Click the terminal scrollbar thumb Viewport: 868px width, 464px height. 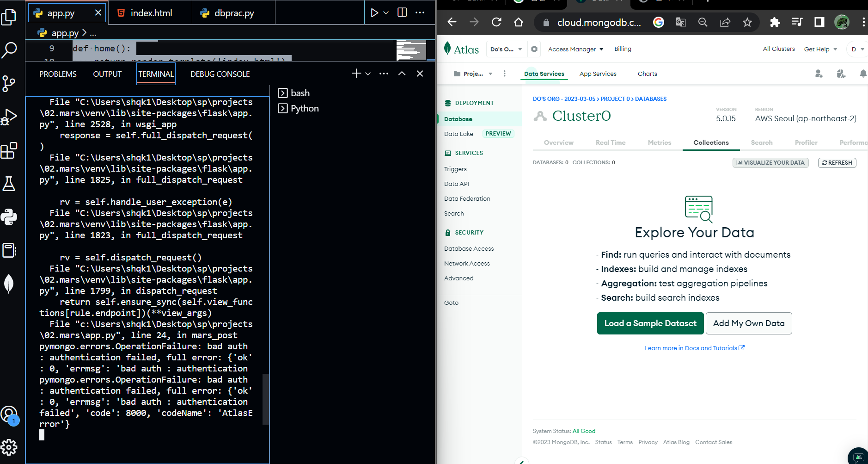pyautogui.click(x=265, y=399)
